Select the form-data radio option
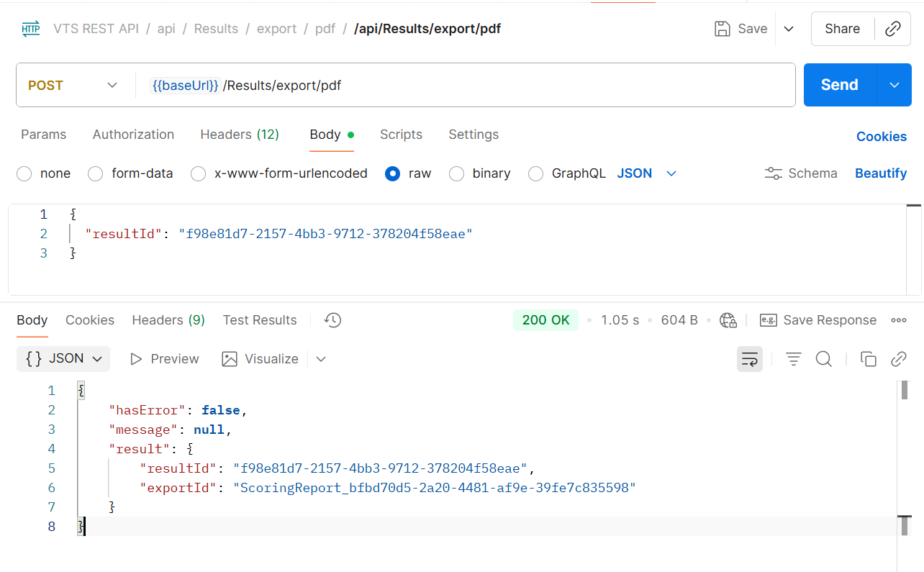The image size is (924, 572). pyautogui.click(x=96, y=173)
